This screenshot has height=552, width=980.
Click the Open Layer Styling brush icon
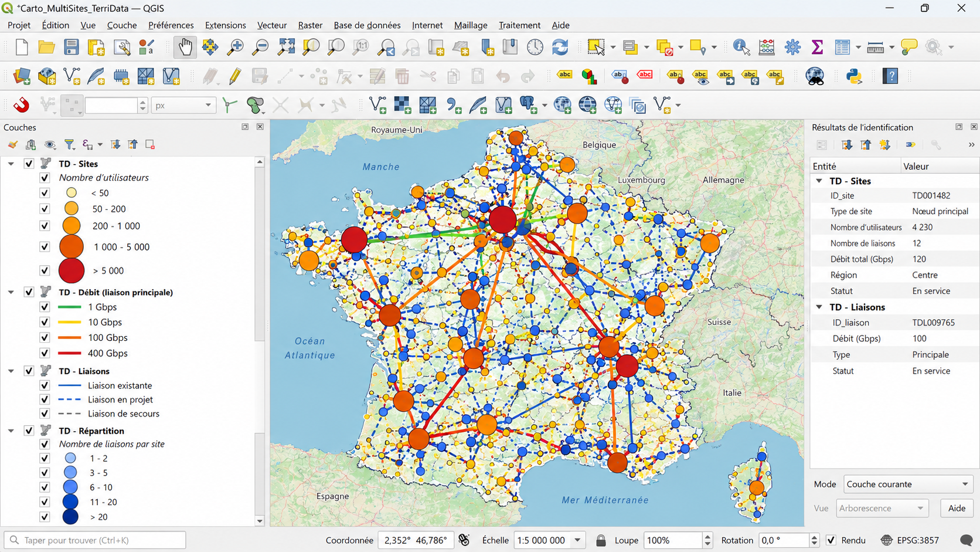(x=12, y=144)
